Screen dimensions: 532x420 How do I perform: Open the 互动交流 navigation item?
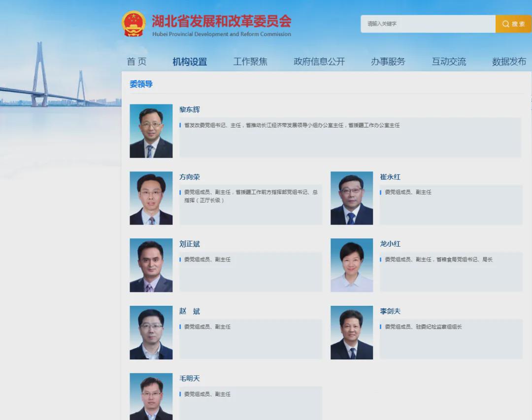tap(449, 62)
